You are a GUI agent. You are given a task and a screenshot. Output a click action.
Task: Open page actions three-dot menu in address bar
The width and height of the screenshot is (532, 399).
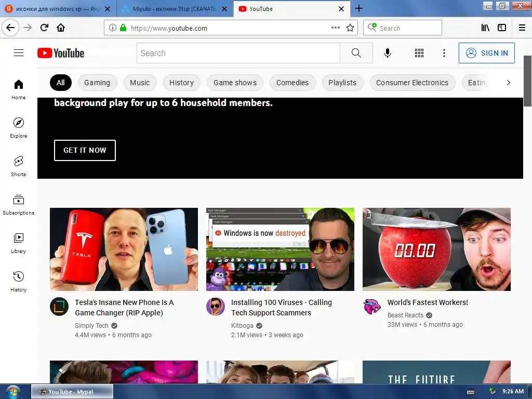[x=335, y=28]
